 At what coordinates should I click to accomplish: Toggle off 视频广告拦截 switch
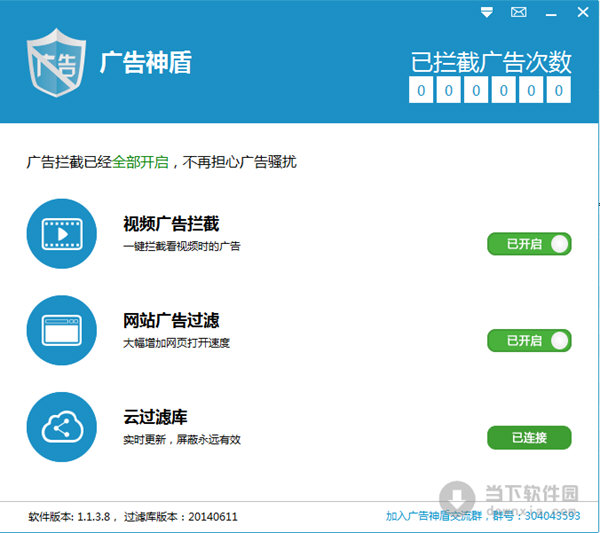529,244
